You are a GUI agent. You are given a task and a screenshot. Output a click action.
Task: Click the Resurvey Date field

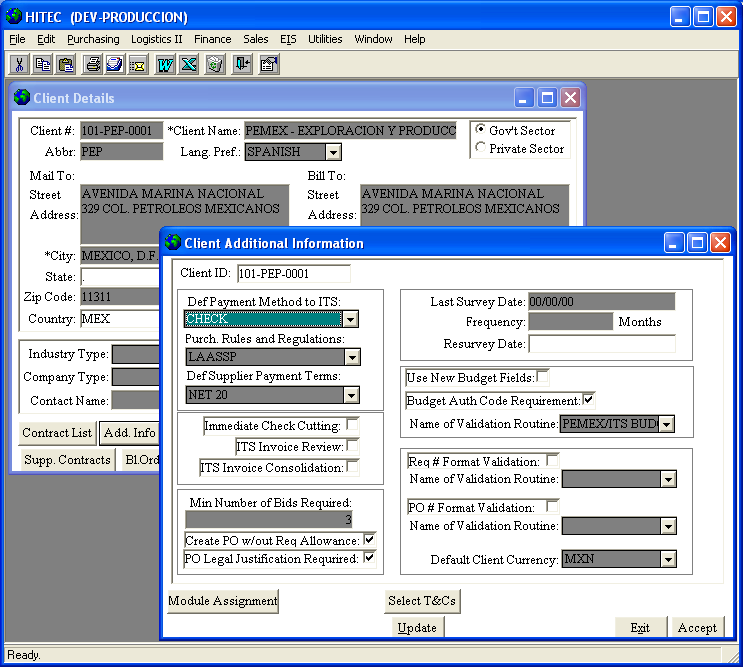[602, 344]
